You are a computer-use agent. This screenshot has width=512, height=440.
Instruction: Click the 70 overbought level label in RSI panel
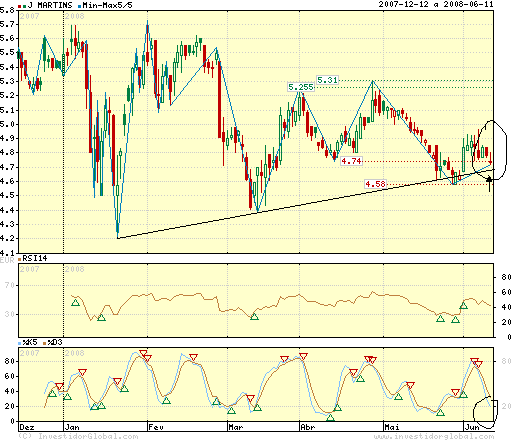click(9, 285)
